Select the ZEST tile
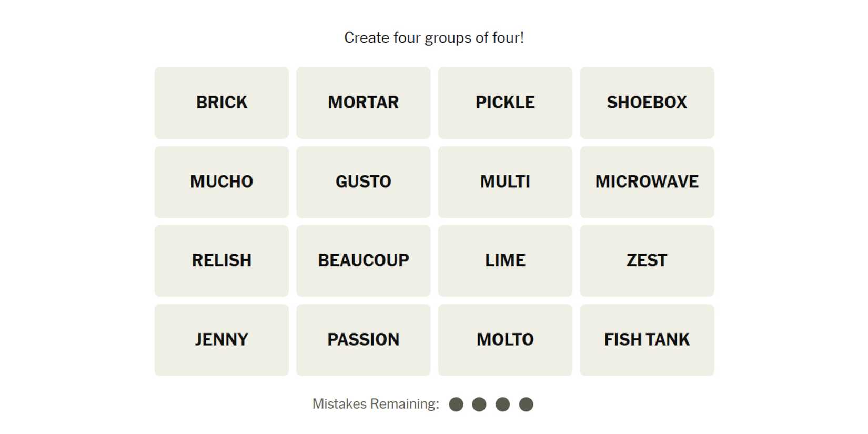868x434 pixels. click(x=647, y=261)
